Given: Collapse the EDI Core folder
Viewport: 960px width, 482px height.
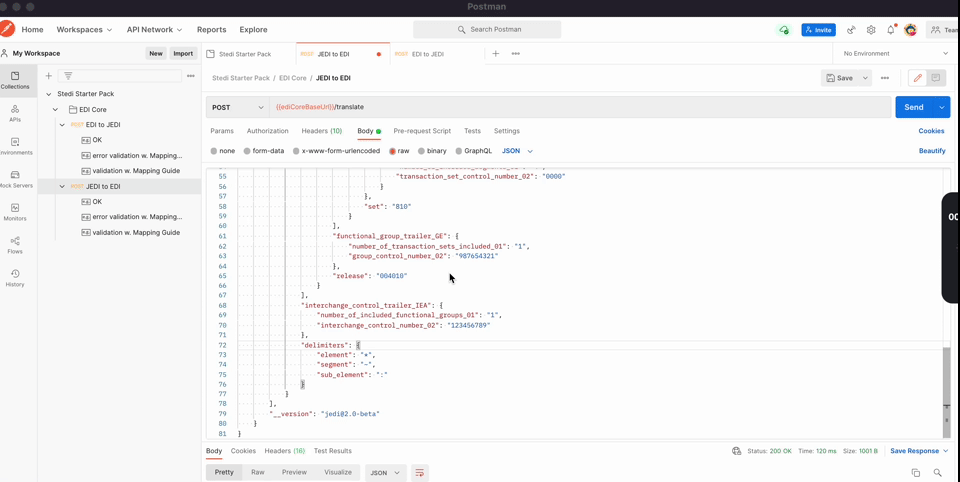Looking at the screenshot, I should pos(56,110).
